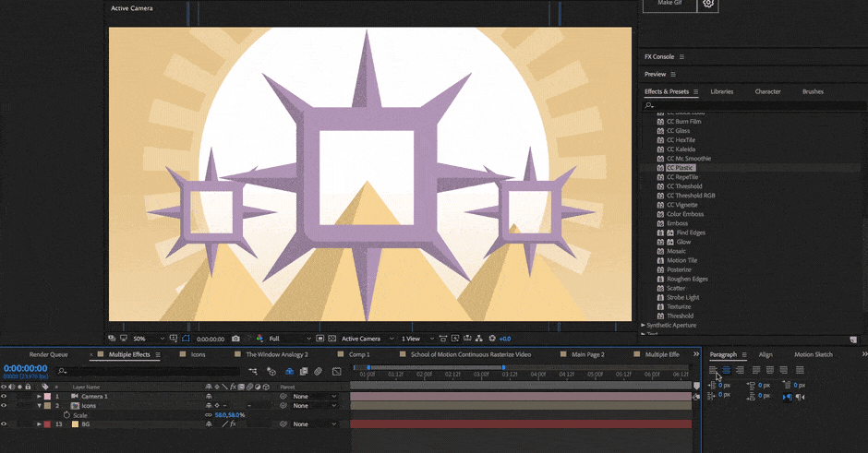The width and height of the screenshot is (868, 453).
Task: Open the 50% magnification dropdown
Action: [x=149, y=339]
